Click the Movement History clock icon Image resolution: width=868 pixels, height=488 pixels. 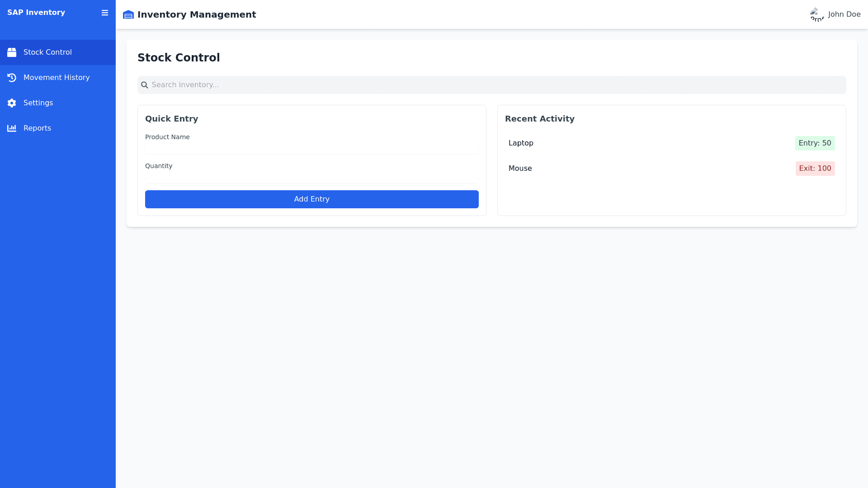[12, 78]
